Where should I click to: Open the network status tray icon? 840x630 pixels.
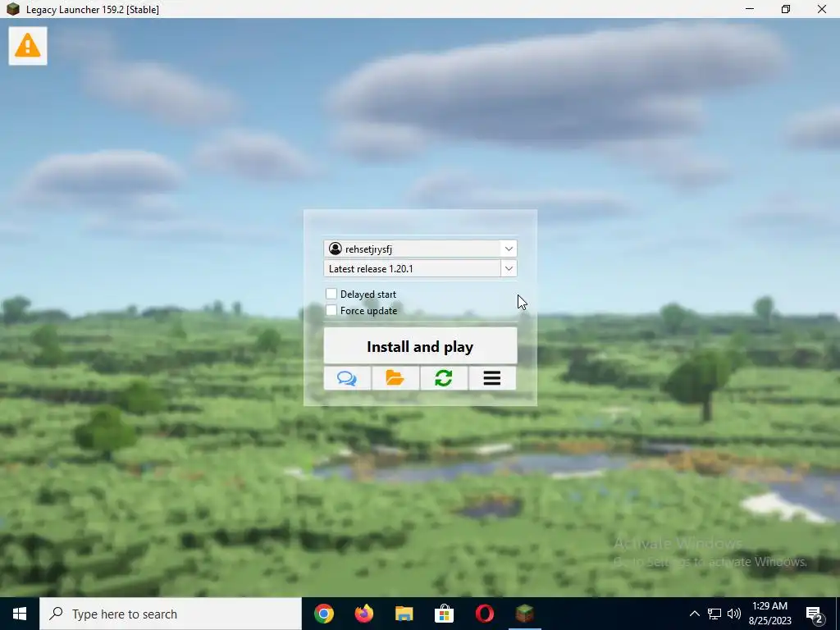pos(714,614)
